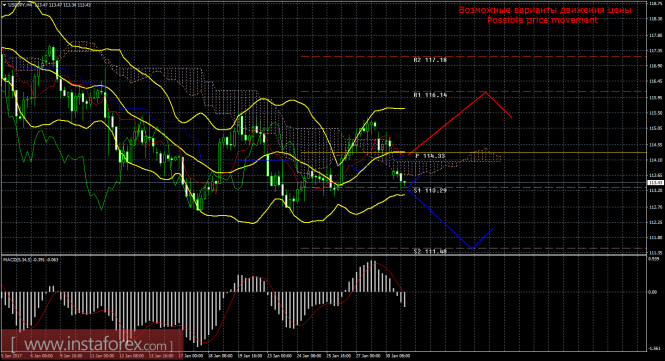This screenshot has width=665, height=361.
Task: Click the 'Possible price movement' title text
Action: [542, 20]
